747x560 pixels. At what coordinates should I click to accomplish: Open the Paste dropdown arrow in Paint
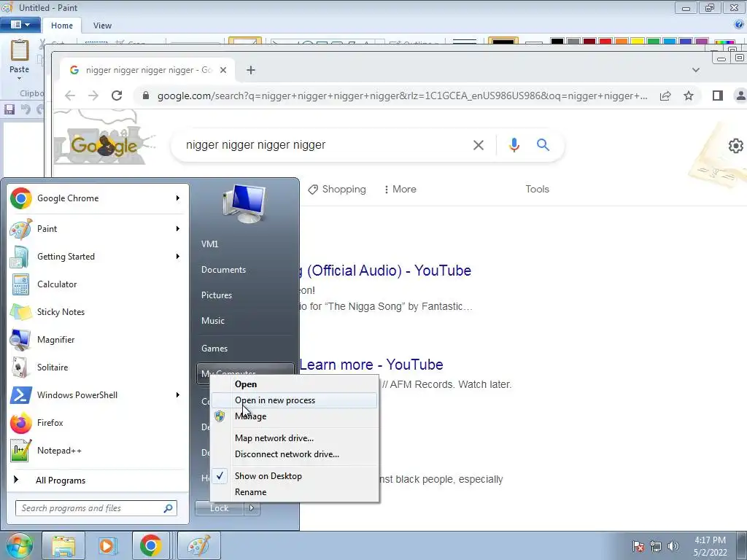20,78
